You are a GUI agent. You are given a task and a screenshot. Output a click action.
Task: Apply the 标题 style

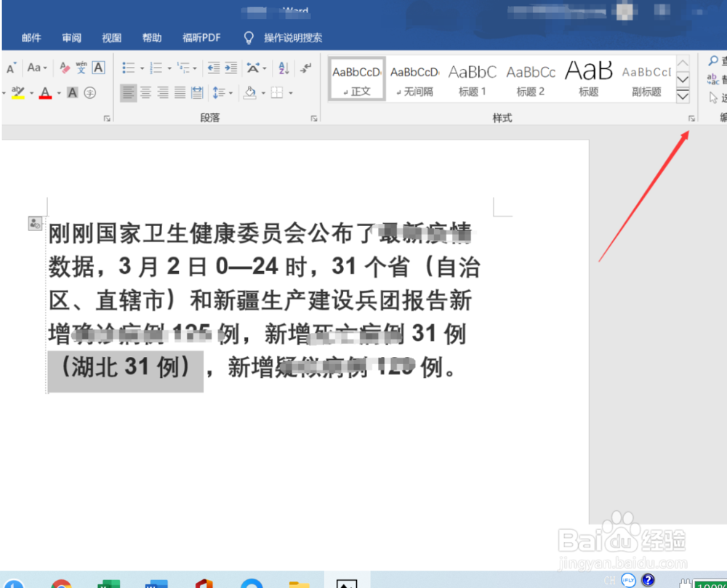(588, 78)
